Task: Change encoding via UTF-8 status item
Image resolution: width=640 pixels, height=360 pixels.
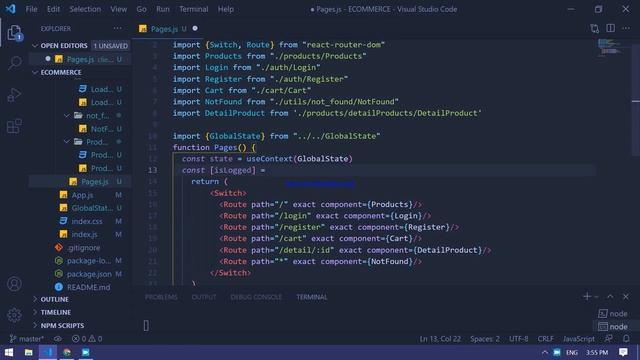Action: pos(518,339)
